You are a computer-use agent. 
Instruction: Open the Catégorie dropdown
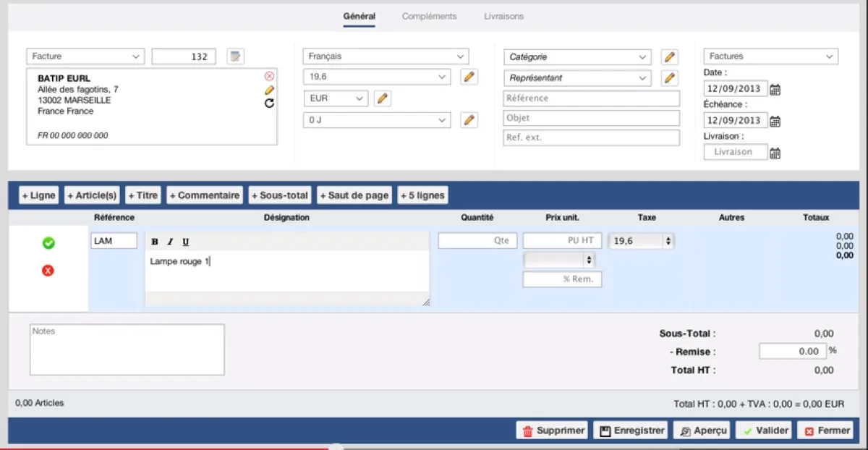pos(577,57)
